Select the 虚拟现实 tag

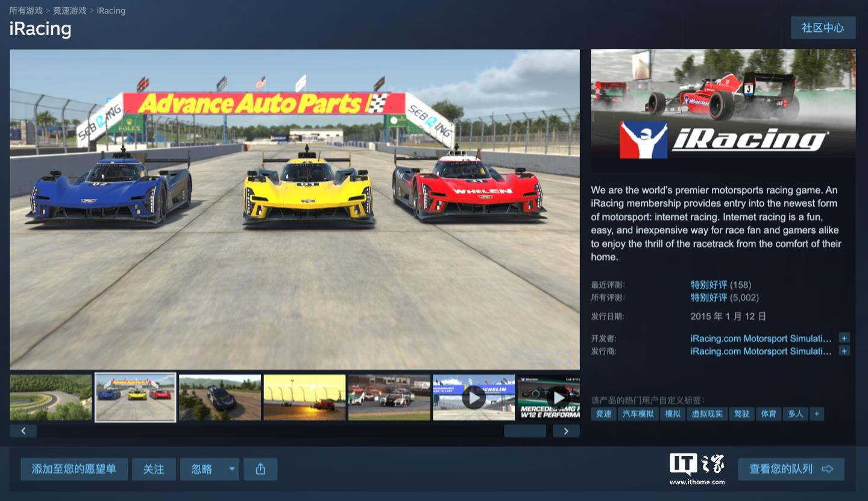pyautogui.click(x=707, y=414)
